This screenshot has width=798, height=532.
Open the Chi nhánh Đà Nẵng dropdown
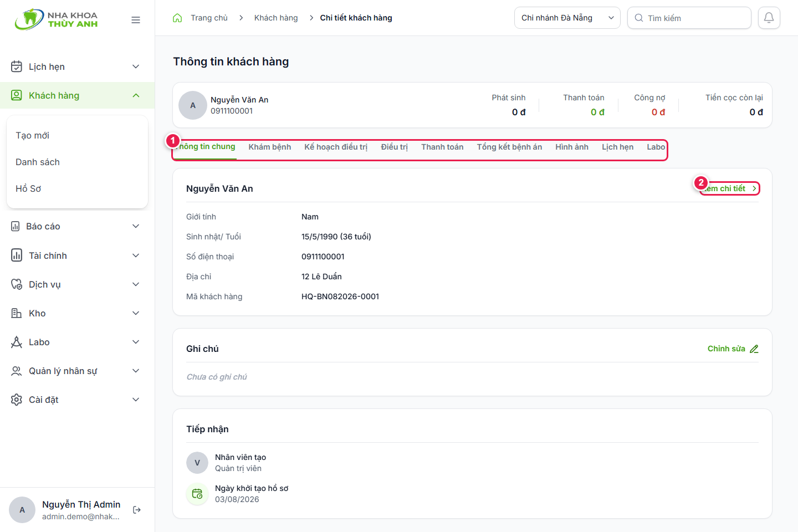(x=567, y=18)
